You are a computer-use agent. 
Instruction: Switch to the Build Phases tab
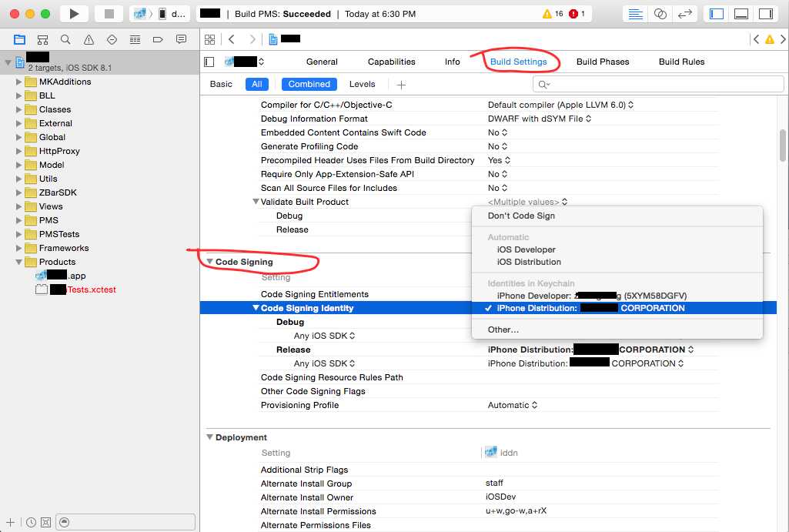pyautogui.click(x=603, y=62)
